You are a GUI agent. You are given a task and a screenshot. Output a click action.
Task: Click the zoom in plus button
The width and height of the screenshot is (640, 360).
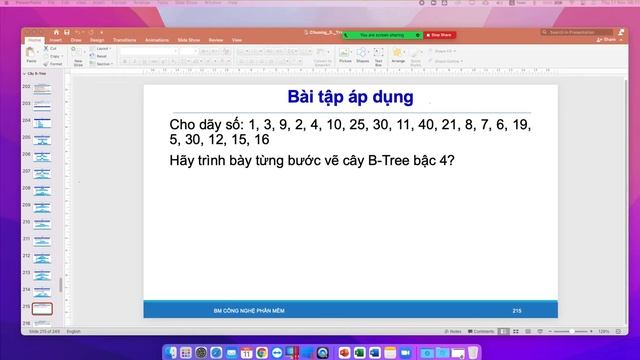(x=591, y=331)
